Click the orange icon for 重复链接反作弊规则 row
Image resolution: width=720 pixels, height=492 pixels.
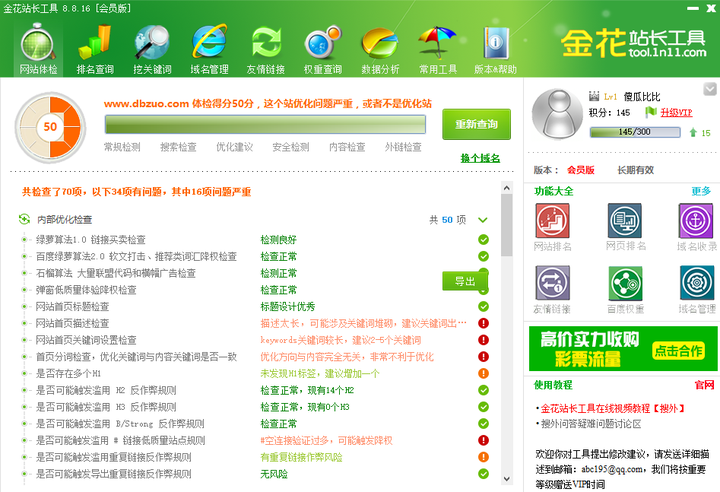click(483, 457)
